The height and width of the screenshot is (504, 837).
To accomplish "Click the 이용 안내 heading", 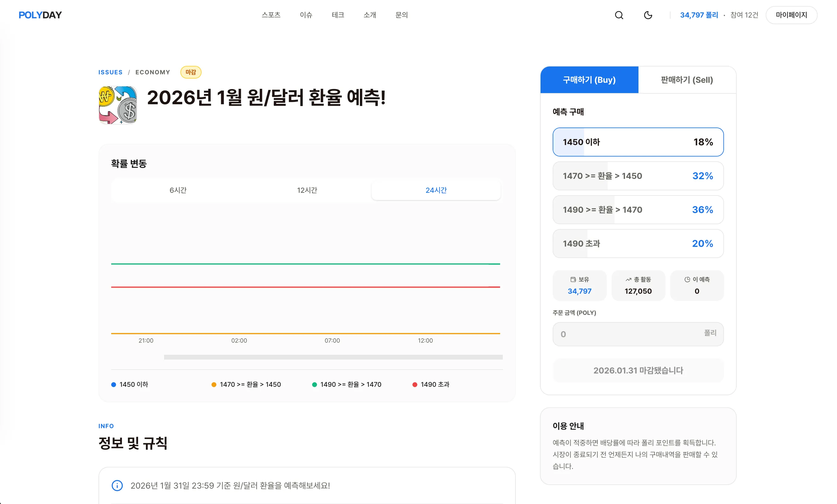I will 568,426.
